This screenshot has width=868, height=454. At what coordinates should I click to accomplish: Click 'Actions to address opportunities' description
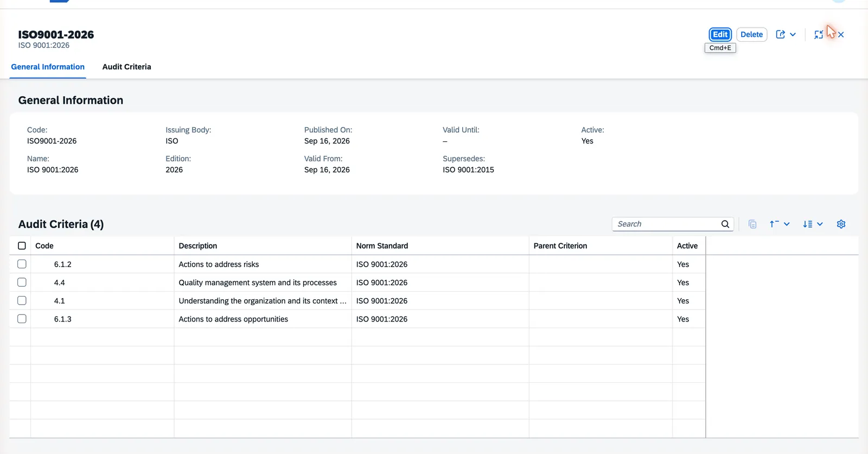pos(233,319)
